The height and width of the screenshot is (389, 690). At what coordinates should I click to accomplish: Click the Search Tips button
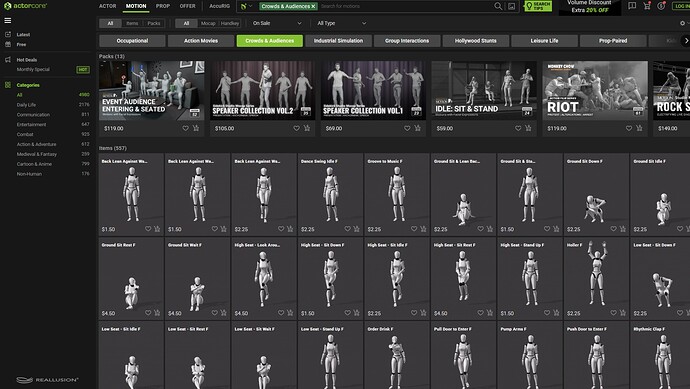pyautogui.click(x=538, y=6)
